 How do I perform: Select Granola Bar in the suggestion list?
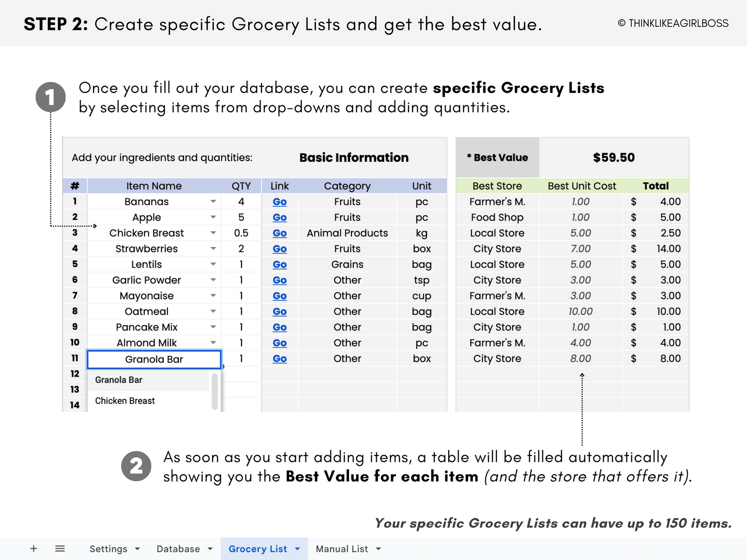(x=118, y=380)
